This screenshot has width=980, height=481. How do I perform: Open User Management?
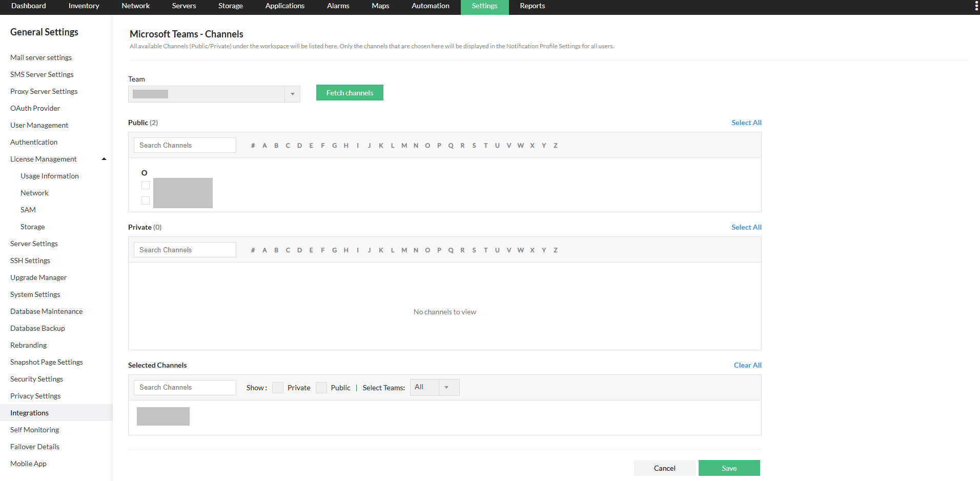click(x=39, y=125)
